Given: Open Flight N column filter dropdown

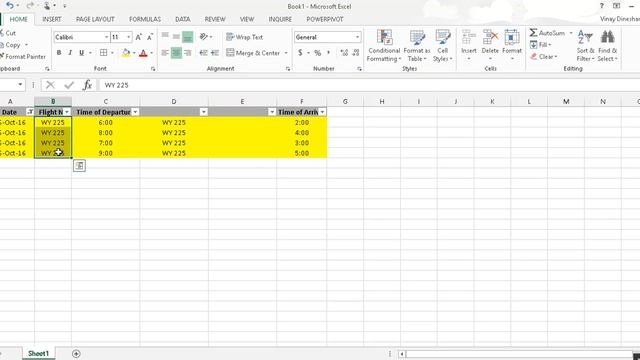Looking at the screenshot, I should tap(67, 112).
